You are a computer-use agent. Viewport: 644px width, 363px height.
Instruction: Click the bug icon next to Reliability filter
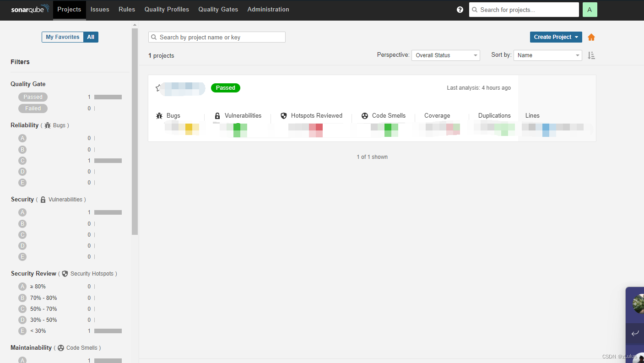[48, 125]
